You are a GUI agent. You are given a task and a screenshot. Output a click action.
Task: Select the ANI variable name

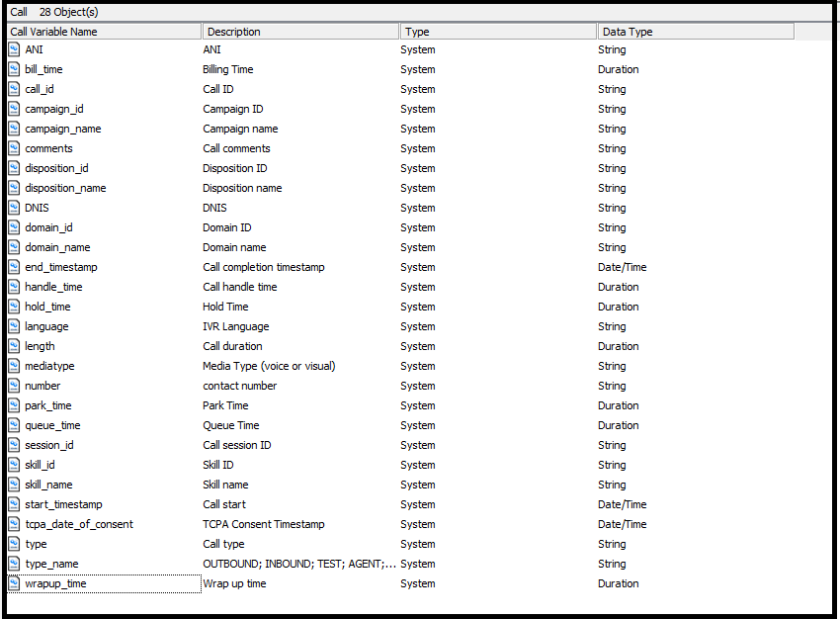(34, 49)
